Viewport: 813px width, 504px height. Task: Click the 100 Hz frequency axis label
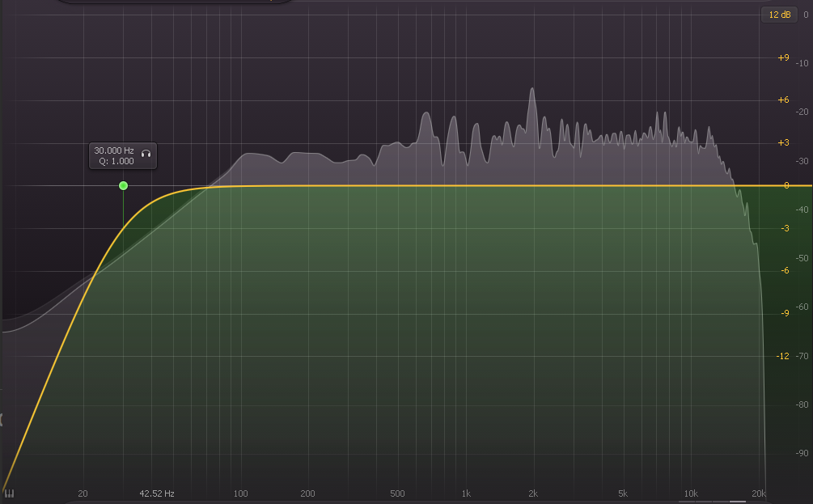point(240,493)
